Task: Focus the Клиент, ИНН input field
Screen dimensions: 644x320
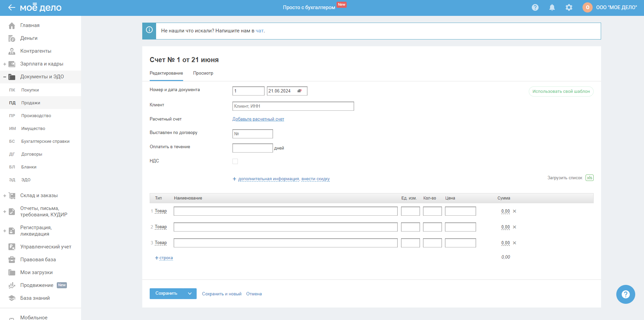Action: click(x=293, y=106)
